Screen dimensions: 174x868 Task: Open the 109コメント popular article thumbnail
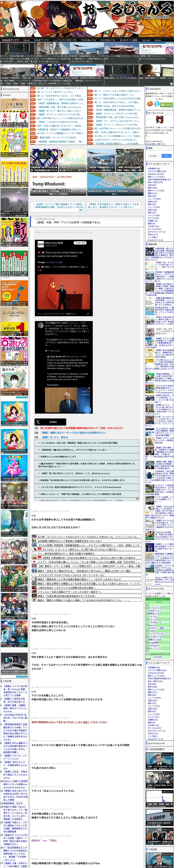click(160, 837)
